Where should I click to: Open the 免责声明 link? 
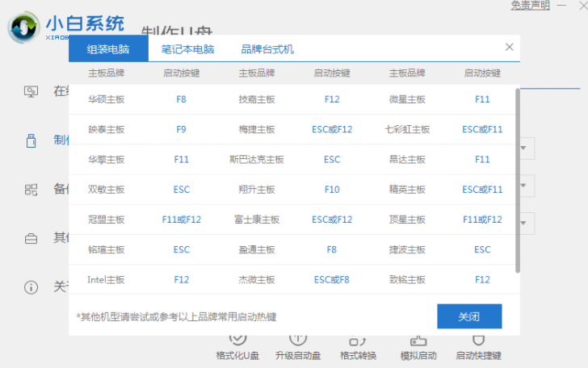tap(531, 6)
